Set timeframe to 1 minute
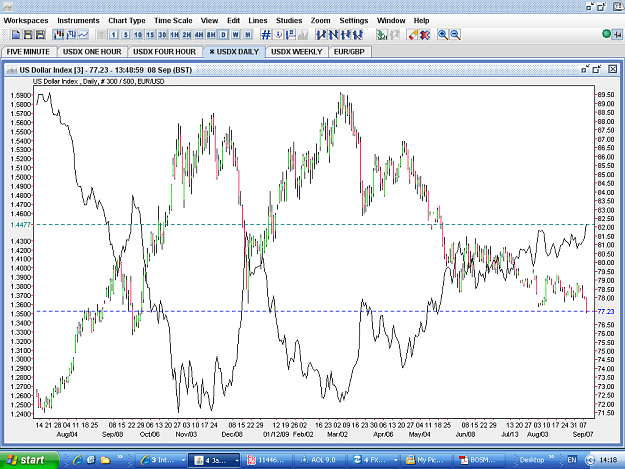Viewport: 625px width, 469px height. tap(114, 35)
